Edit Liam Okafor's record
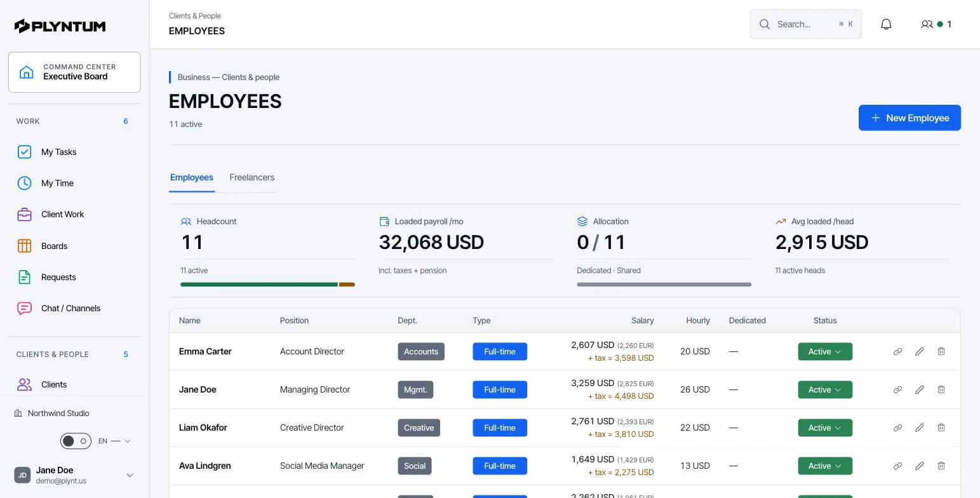This screenshot has width=980, height=498. (919, 427)
